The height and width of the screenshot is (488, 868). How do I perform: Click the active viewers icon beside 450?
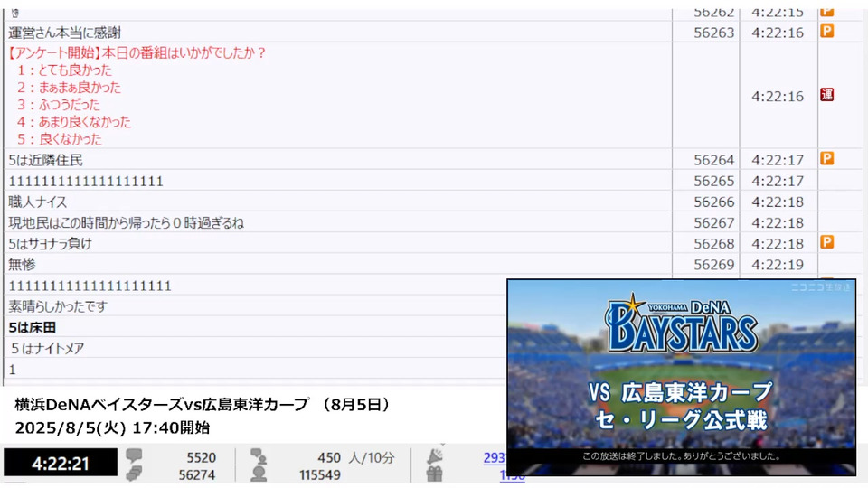point(259,456)
